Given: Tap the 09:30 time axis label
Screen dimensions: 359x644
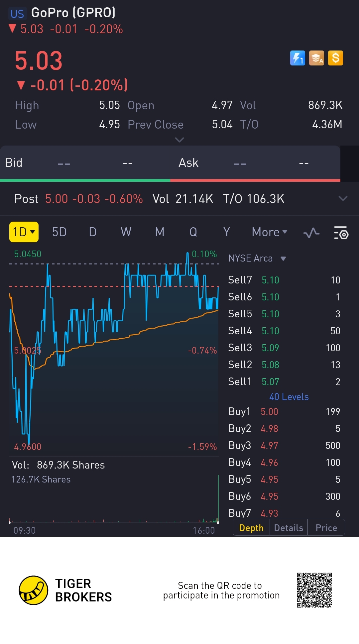Looking at the screenshot, I should 24,530.
